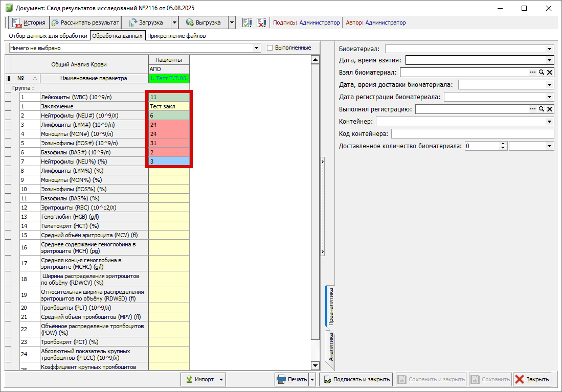Click ellipsis button in Взял биоматериал field
This screenshot has width=562, height=392.
pos(533,73)
